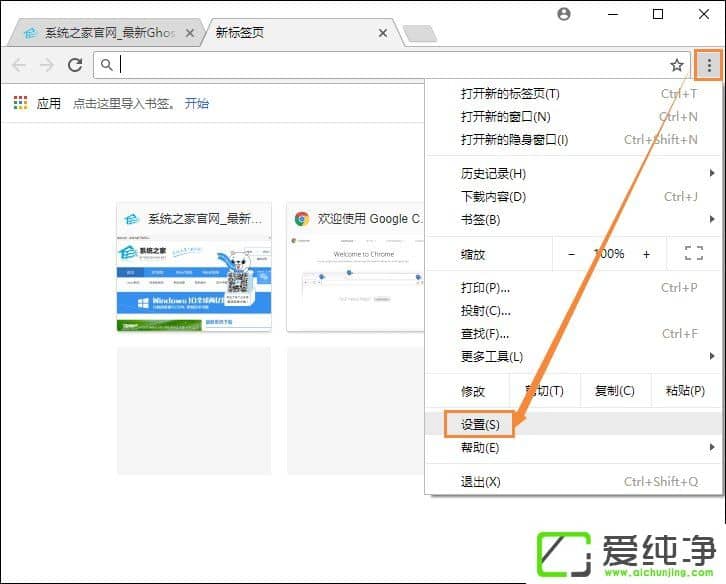Open the user profile icon in the title bar

tap(563, 14)
